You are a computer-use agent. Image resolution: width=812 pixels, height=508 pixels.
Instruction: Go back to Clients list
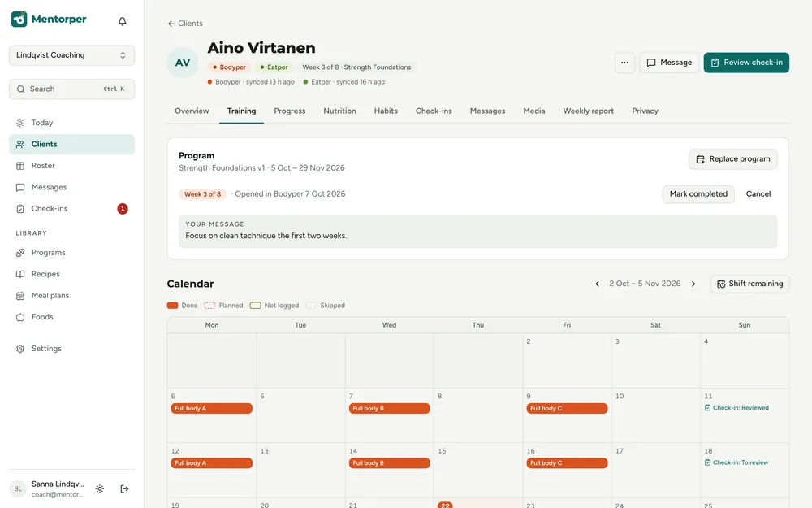pyautogui.click(x=185, y=24)
